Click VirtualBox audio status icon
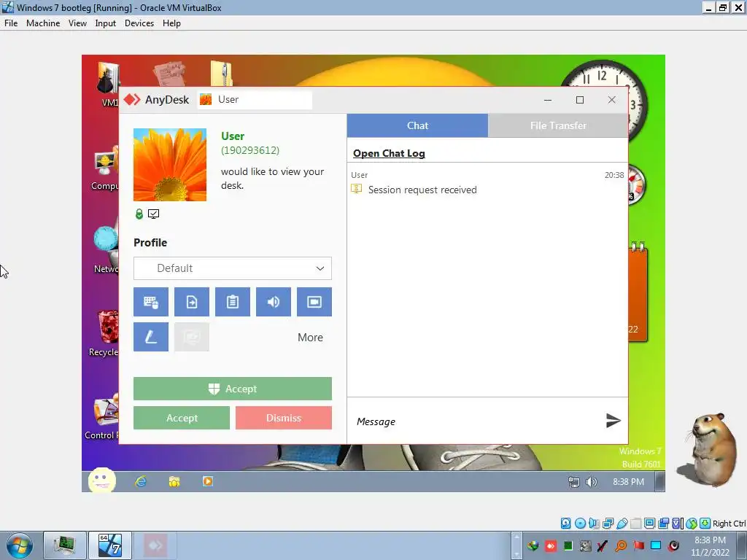The width and height of the screenshot is (747, 560). click(594, 524)
